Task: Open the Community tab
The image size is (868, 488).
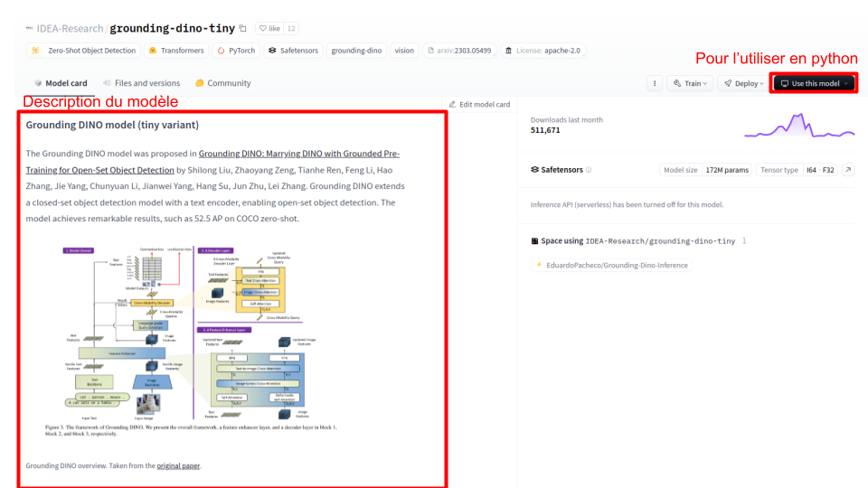Action: [x=222, y=83]
